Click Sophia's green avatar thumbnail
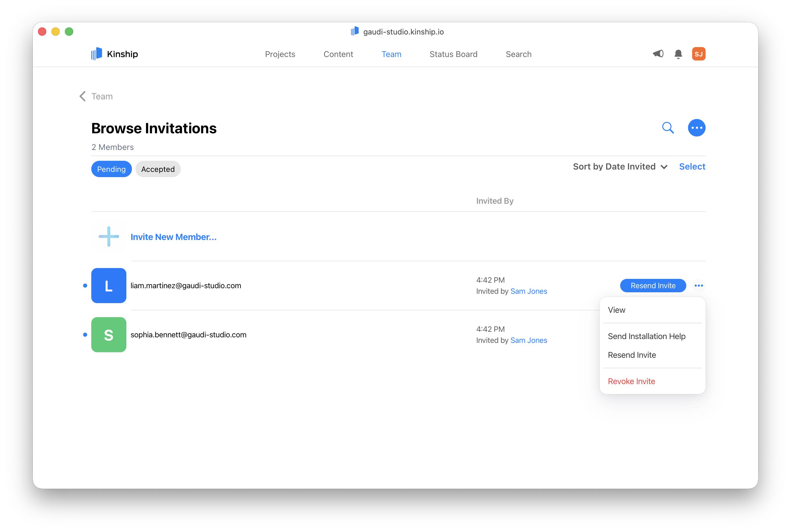791x532 pixels. click(109, 335)
